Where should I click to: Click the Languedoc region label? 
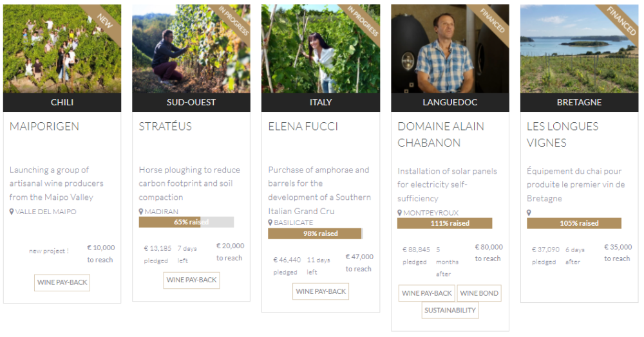450,102
